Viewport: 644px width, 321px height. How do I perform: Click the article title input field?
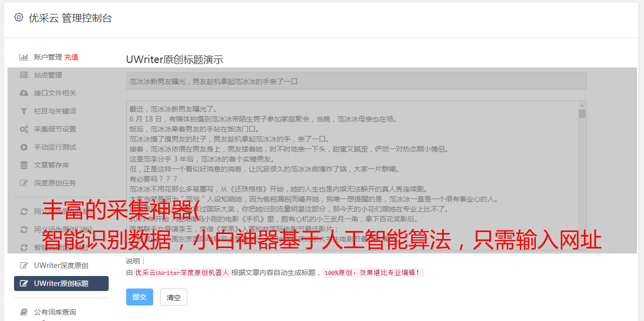point(356,81)
